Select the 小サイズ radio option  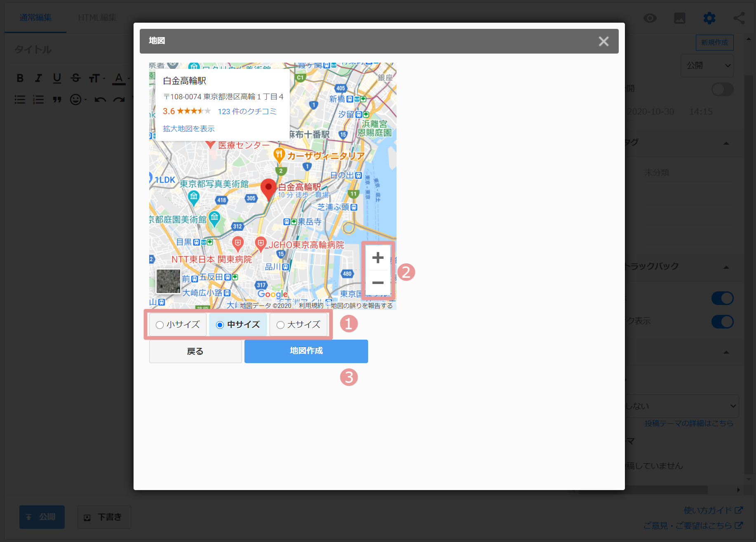[x=178, y=325]
